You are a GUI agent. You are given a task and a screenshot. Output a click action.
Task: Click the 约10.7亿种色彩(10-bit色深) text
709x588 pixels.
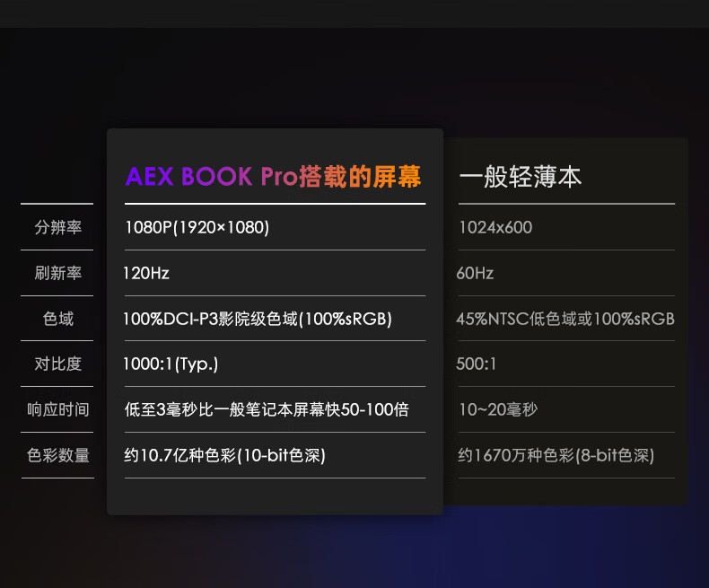[x=224, y=455]
